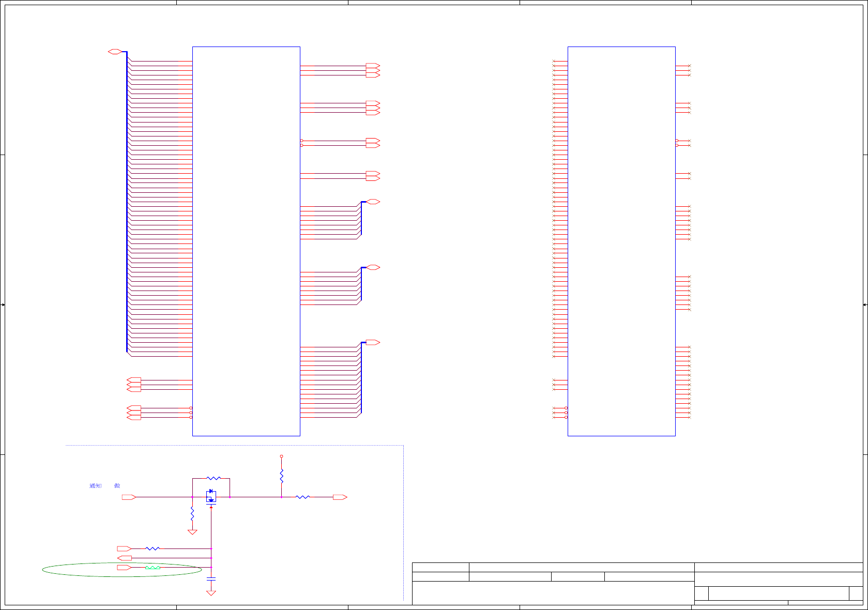Viewport: 868px width, 610px height.
Task: Click the ground symbol under pull-down resistor
Action: point(192,532)
